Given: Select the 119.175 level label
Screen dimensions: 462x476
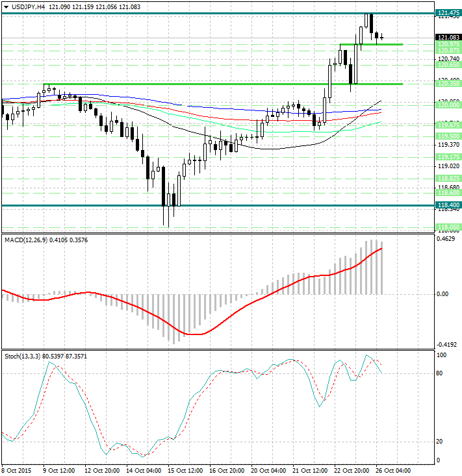Looking at the screenshot, I should tap(448, 157).
